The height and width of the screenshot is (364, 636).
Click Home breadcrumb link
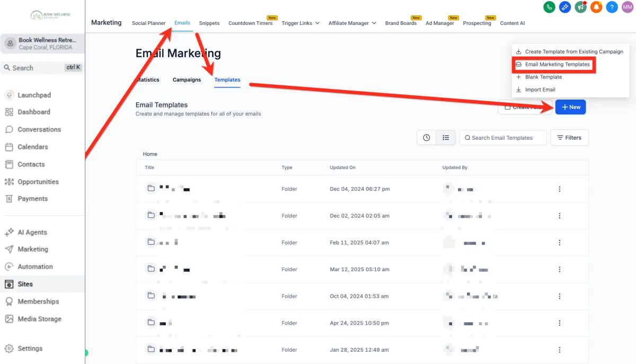150,154
